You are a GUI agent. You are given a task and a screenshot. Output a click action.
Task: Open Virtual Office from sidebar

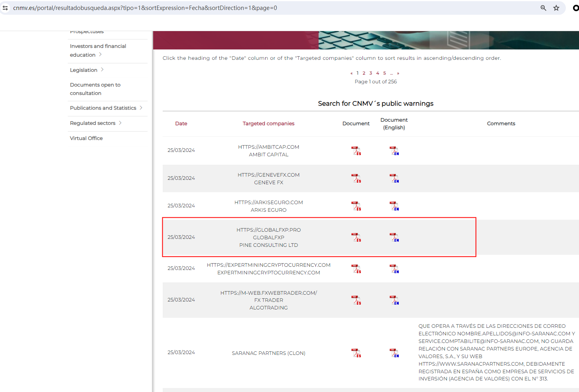click(x=86, y=138)
